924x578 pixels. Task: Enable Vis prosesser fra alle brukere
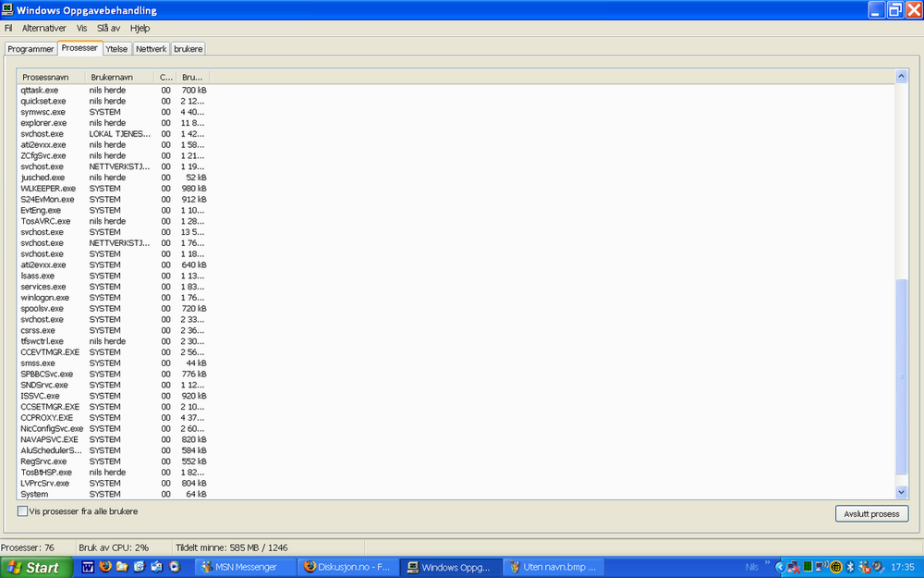22,511
